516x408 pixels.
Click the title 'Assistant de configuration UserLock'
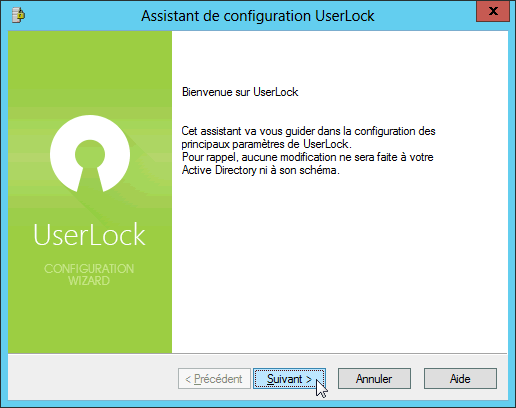258,16
